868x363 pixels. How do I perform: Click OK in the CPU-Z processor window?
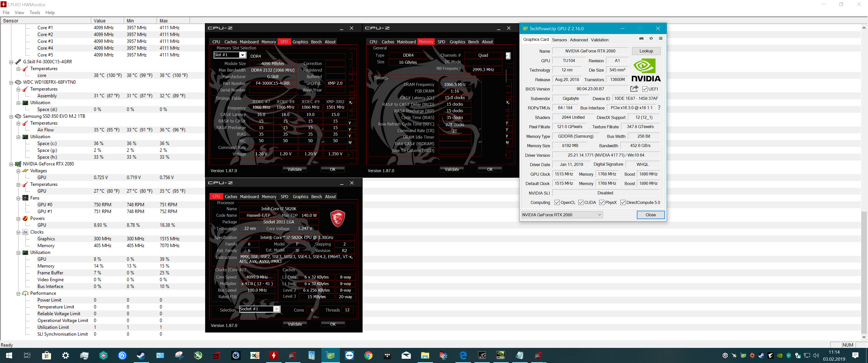coord(333,324)
